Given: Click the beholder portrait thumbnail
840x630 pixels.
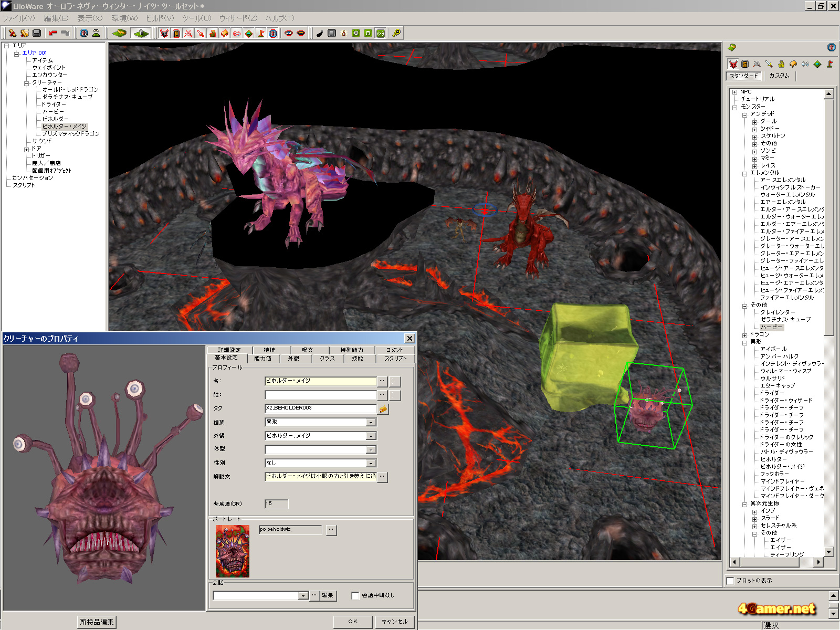Looking at the screenshot, I should tap(233, 551).
